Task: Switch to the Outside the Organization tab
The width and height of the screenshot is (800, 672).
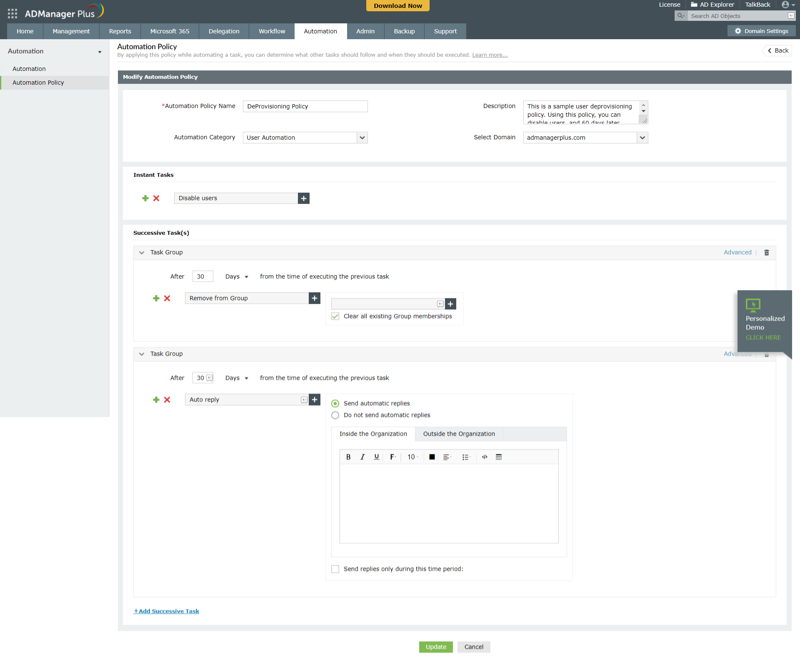Action: click(x=458, y=434)
